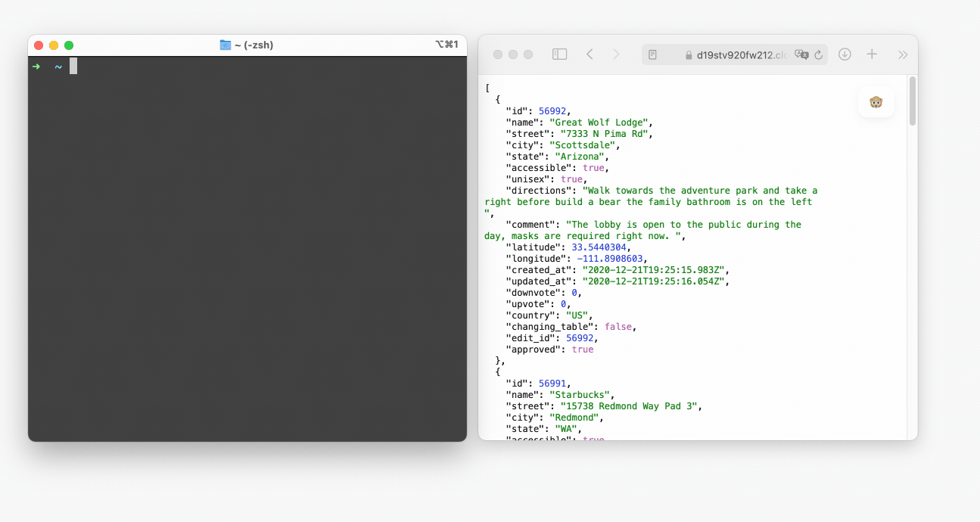Click the value false after changing_table
The height and width of the screenshot is (522, 980).
click(x=618, y=327)
